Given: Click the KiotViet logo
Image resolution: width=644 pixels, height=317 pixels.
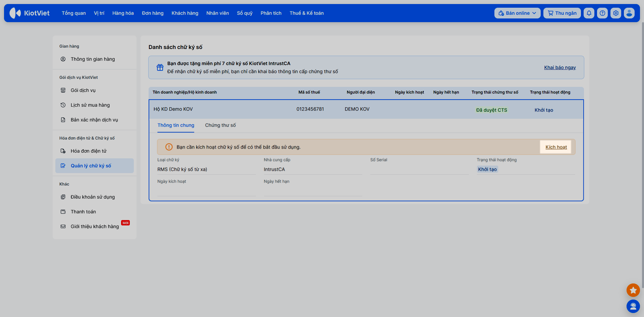Looking at the screenshot, I should click(30, 13).
